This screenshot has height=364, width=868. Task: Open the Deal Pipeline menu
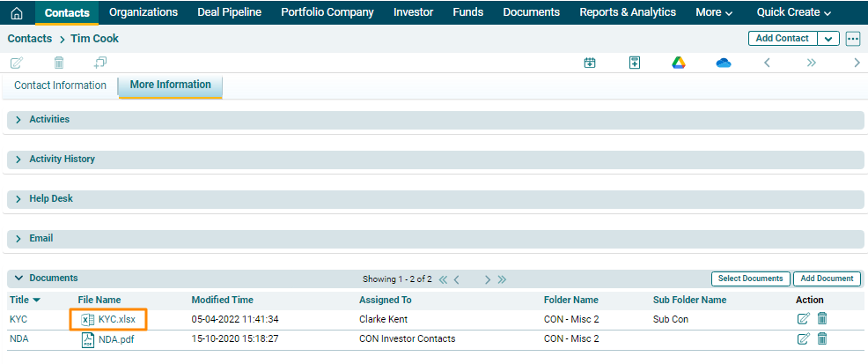[x=229, y=12]
